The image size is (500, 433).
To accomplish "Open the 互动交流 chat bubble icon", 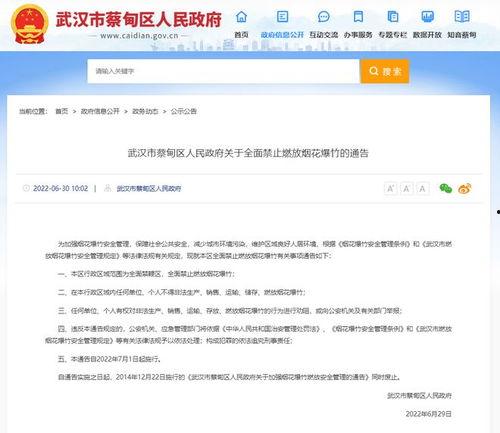I will pos(323,16).
